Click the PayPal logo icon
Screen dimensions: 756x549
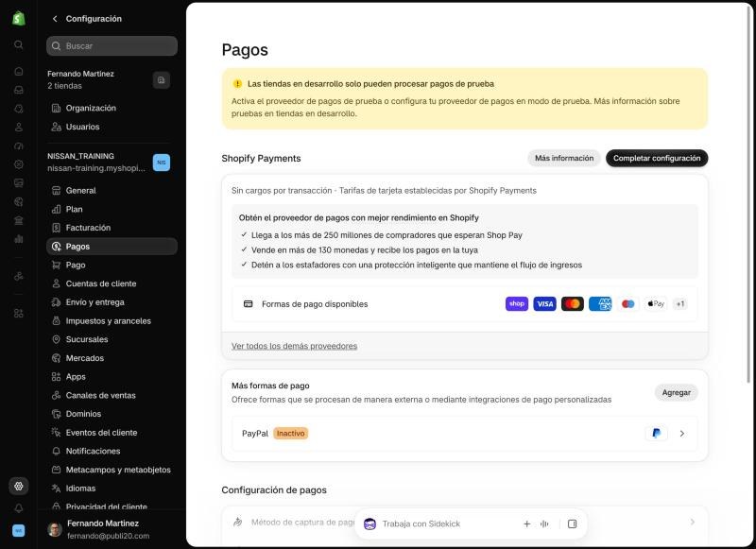(656, 433)
